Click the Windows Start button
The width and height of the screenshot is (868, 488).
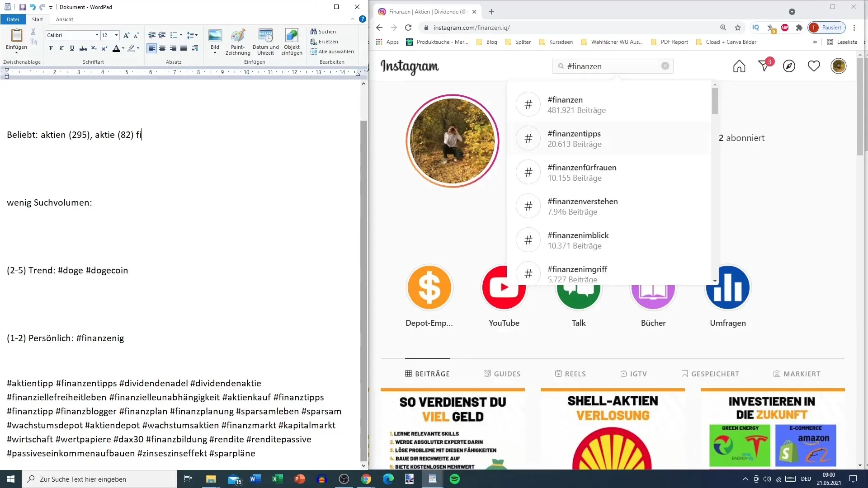11,479
